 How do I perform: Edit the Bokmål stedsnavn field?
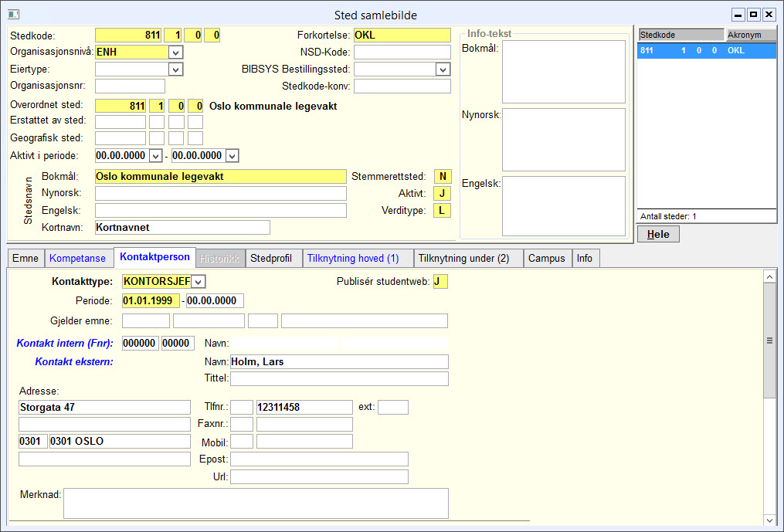tap(220, 177)
